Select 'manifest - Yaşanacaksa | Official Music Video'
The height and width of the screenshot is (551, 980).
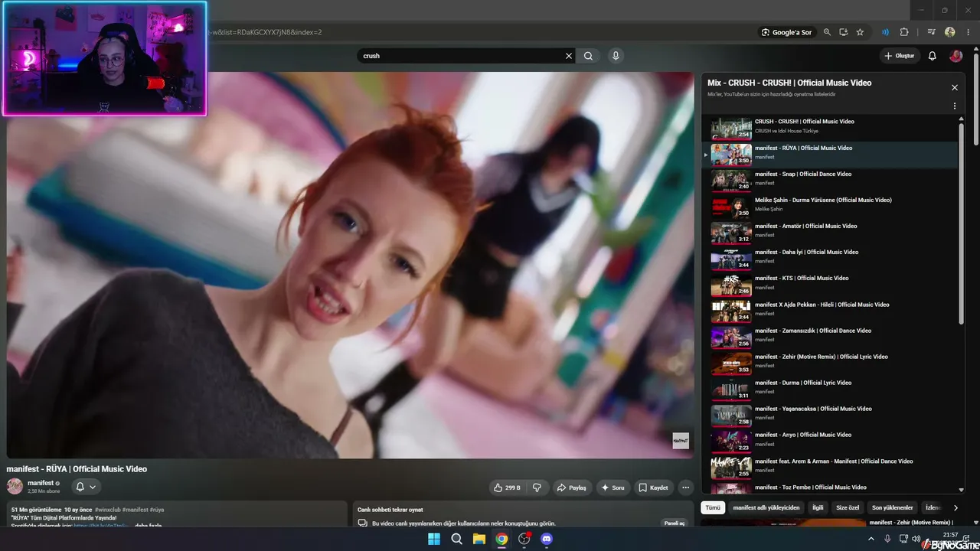[830, 415]
